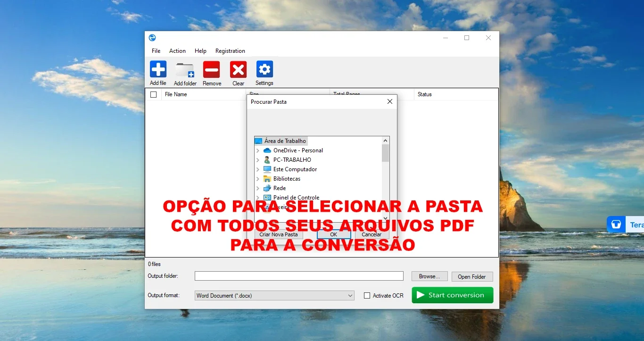Click the folder tree scrollbar thumb
Viewport: 644px width, 341px height.
385,153
